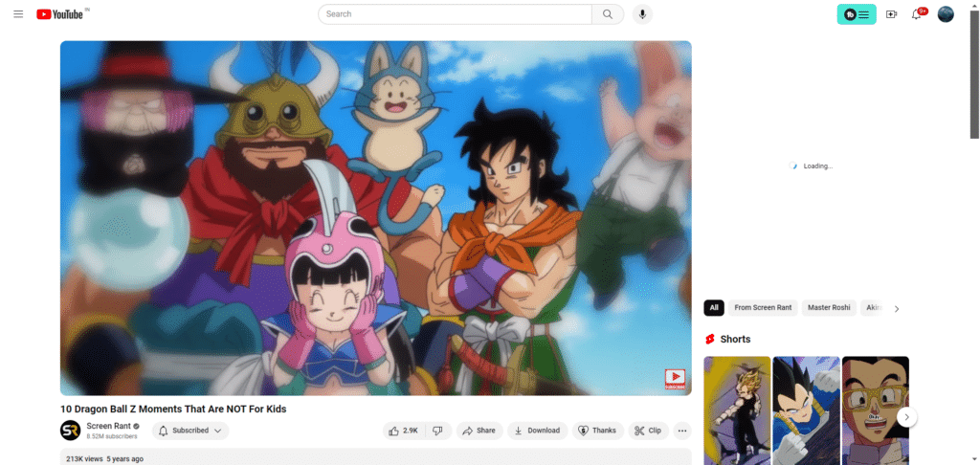Screen dimensions: 980x465
Task: Select the From Screen Rant chip
Action: click(x=763, y=307)
